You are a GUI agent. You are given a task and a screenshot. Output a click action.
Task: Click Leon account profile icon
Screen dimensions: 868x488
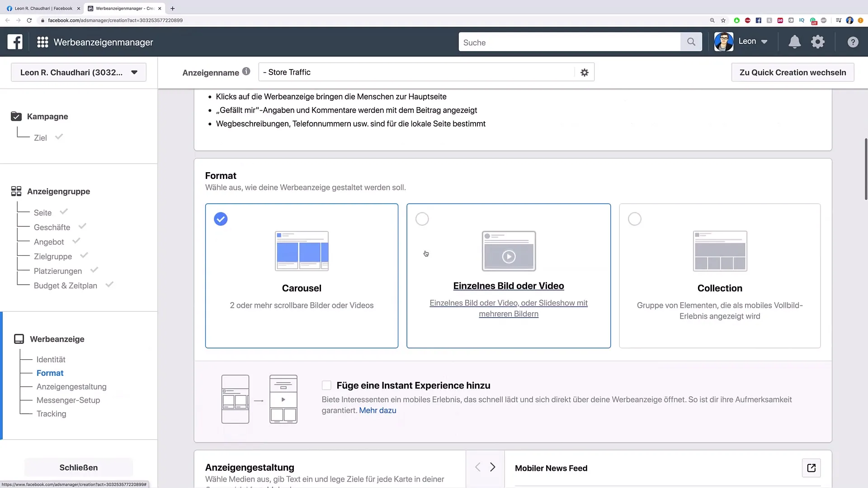click(x=724, y=42)
